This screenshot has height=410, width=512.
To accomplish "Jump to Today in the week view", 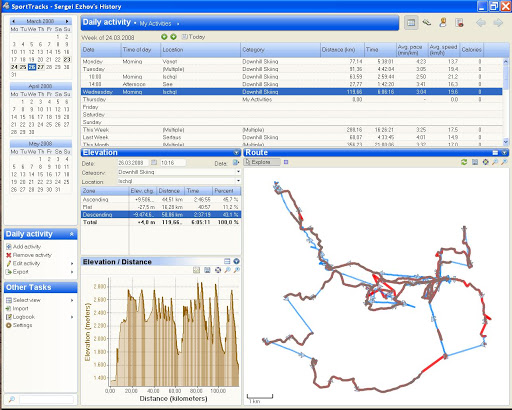I will (x=193, y=37).
